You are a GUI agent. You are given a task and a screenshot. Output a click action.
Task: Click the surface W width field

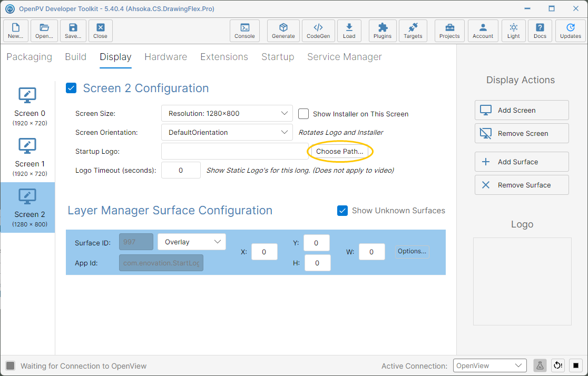click(371, 252)
